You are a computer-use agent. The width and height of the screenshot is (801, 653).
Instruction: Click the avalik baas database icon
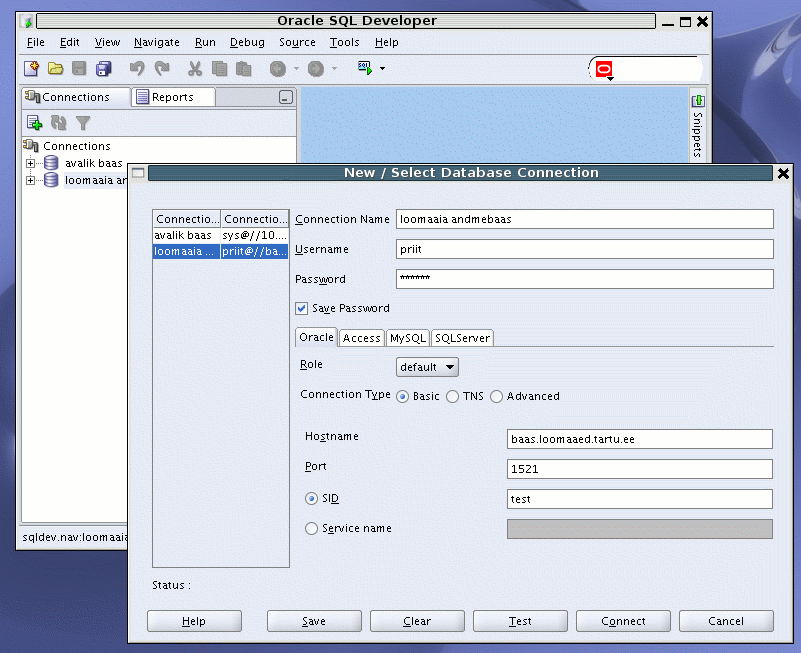point(51,163)
